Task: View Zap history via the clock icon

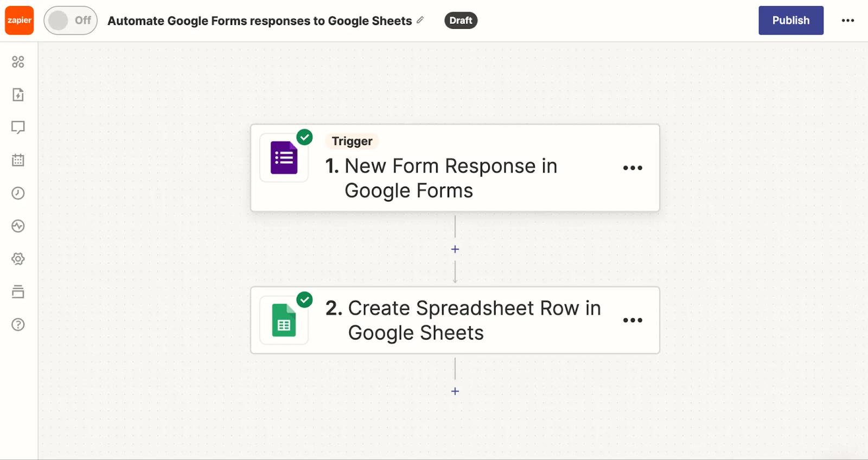Action: (x=18, y=193)
